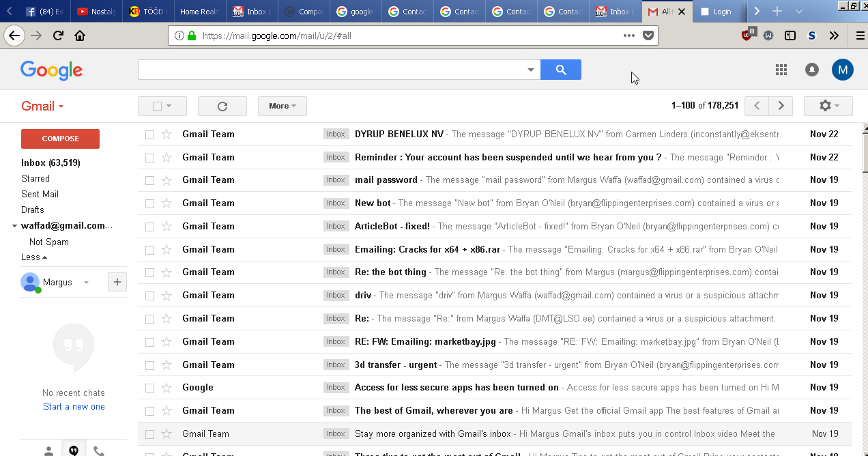Star the DYRUP BENELUX NV email

point(167,134)
